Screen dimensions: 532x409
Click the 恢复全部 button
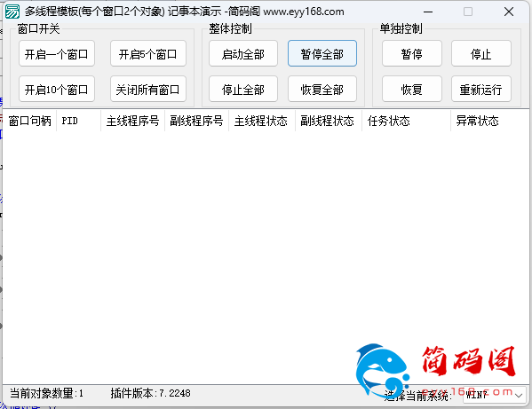(322, 89)
